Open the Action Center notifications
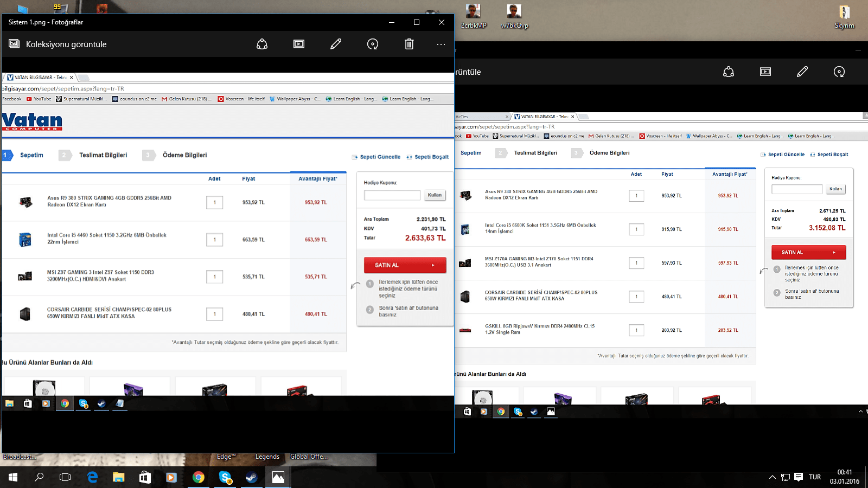868x488 pixels. tap(799, 477)
